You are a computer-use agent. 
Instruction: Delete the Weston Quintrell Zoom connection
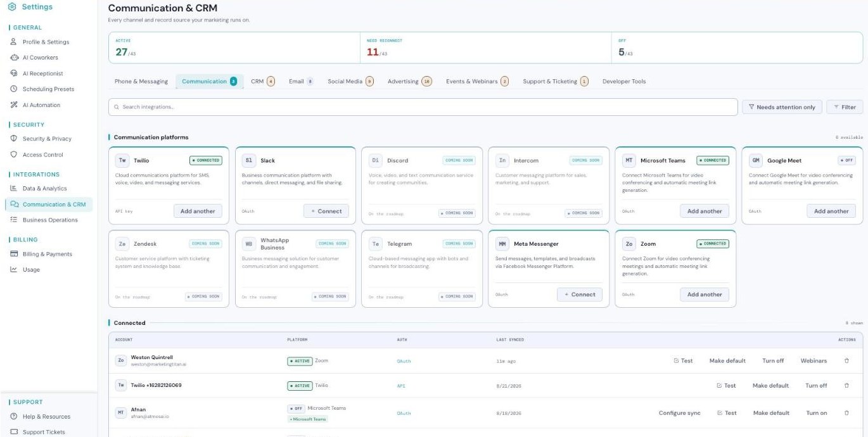[x=846, y=360]
